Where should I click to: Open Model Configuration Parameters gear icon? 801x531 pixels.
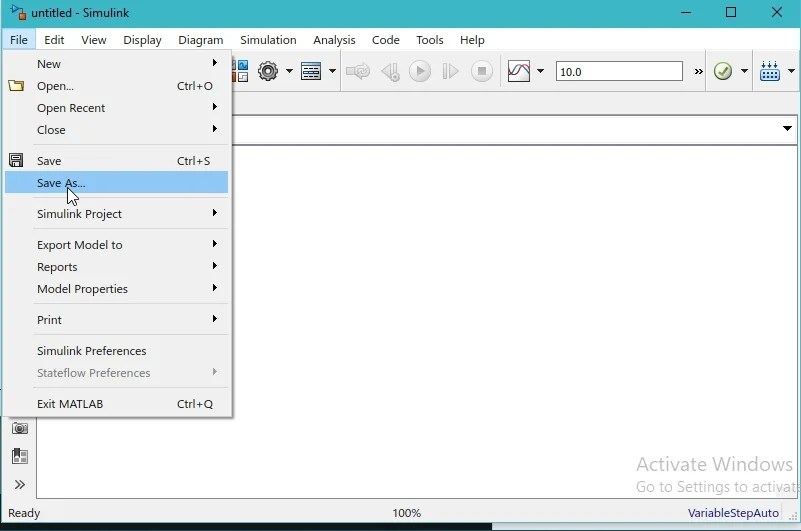click(268, 71)
